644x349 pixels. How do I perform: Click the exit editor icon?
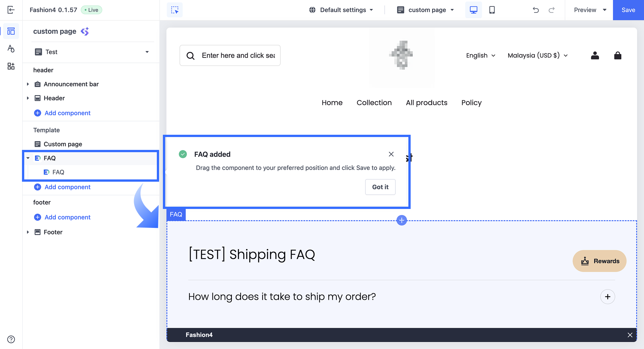point(11,10)
